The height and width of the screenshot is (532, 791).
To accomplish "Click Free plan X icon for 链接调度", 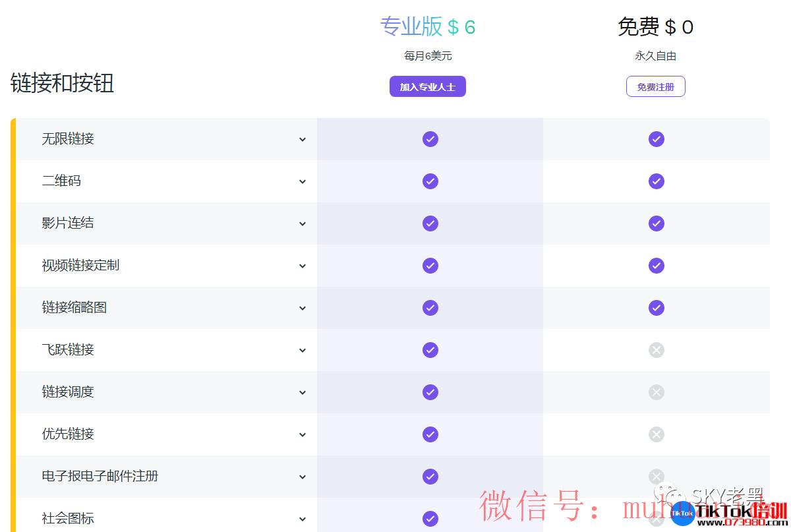I will 656,392.
